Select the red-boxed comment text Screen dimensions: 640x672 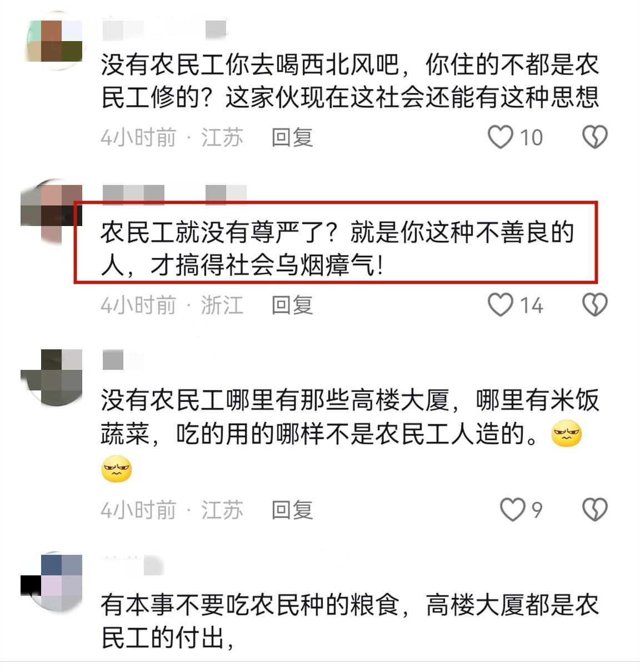pos(336,249)
